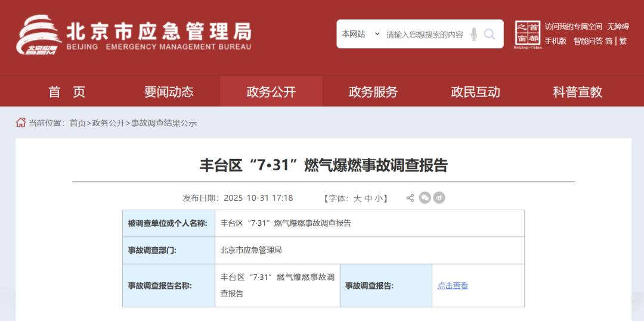This screenshot has width=644, height=321.
Task: Click the label 事故调查报告名称:
Action: pos(160,286)
